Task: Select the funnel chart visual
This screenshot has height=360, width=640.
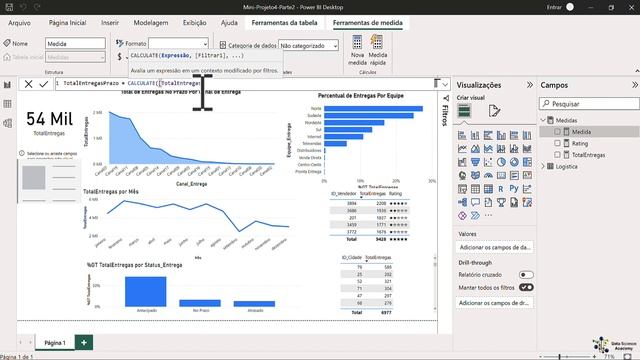Action: tap(475, 162)
